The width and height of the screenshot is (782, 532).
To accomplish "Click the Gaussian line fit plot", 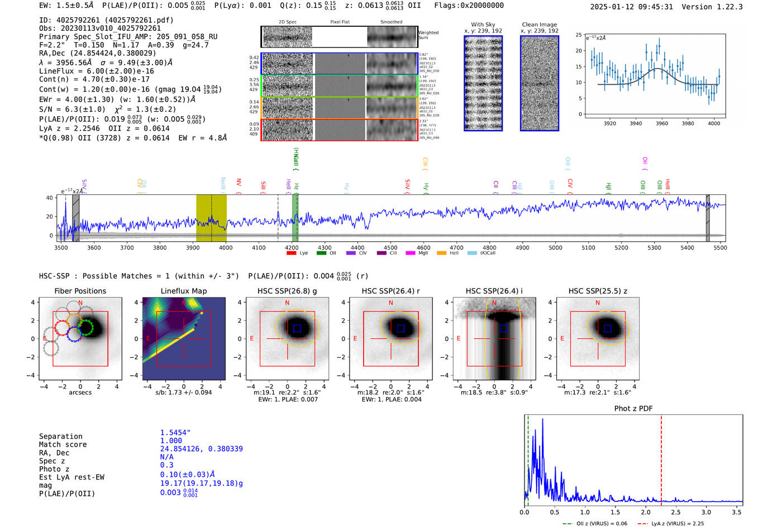I will point(655,75).
